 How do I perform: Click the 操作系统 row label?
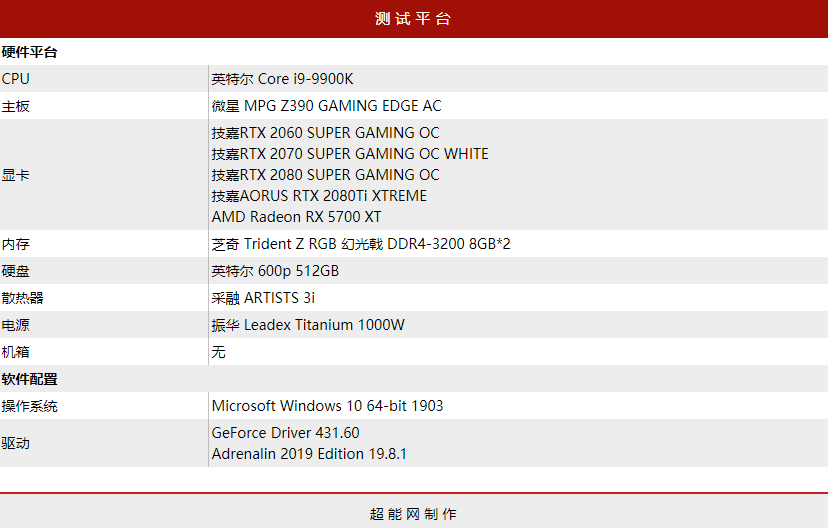coord(29,406)
